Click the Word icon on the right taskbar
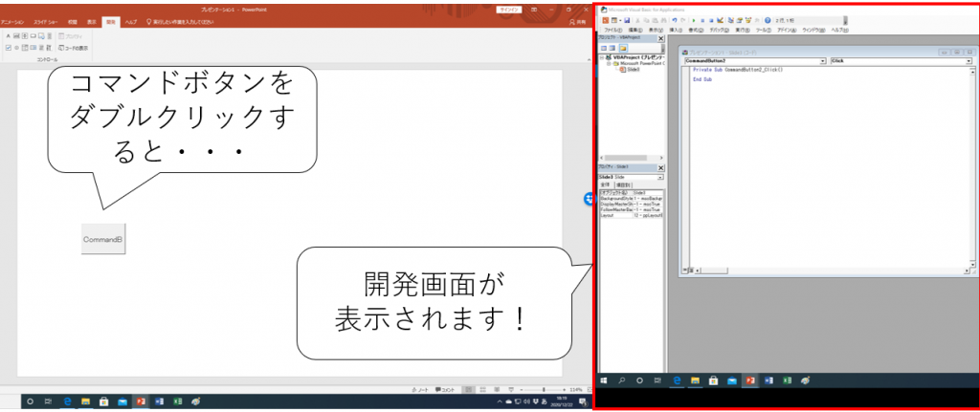Screen dimensions: 980x412 pos(768,380)
